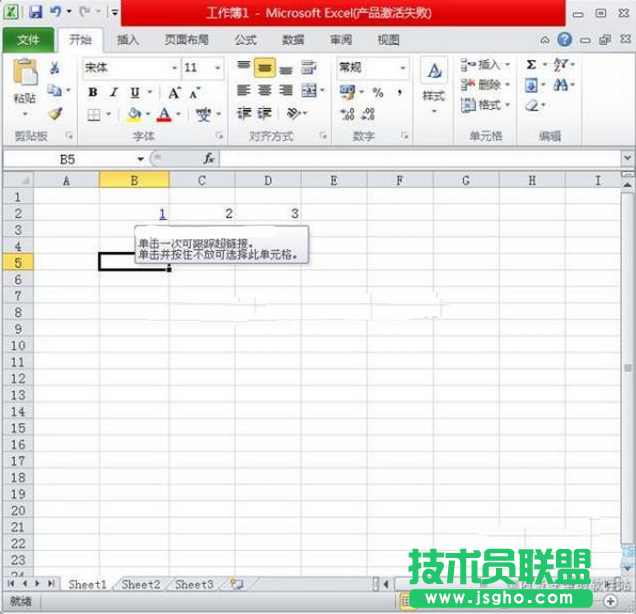Open the 对齐方式 group dialog launcher

[x=323, y=136]
